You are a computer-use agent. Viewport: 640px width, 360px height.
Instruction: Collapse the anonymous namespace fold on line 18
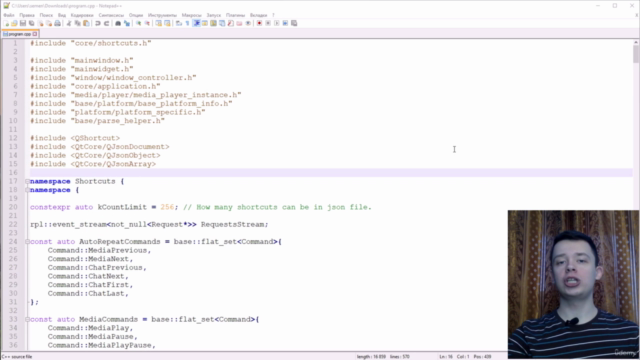[x=27, y=190]
